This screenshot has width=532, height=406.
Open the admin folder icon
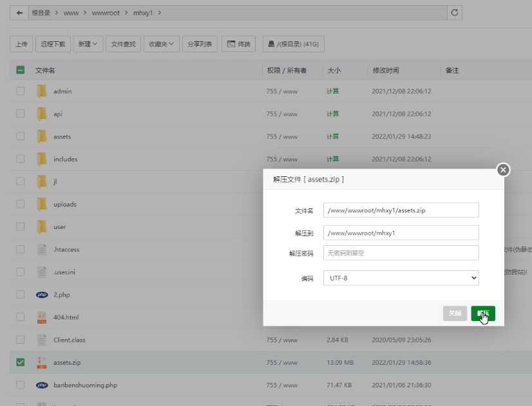pos(42,91)
